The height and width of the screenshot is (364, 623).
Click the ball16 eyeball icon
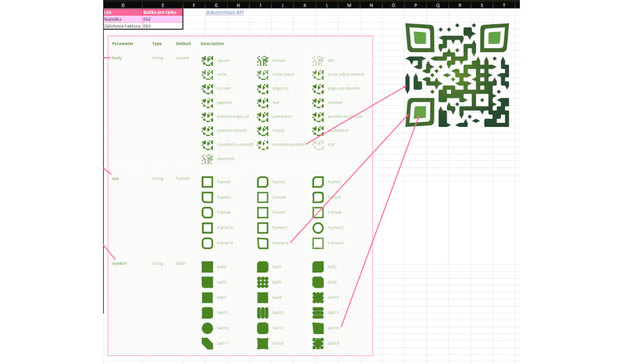pyautogui.click(x=318, y=328)
